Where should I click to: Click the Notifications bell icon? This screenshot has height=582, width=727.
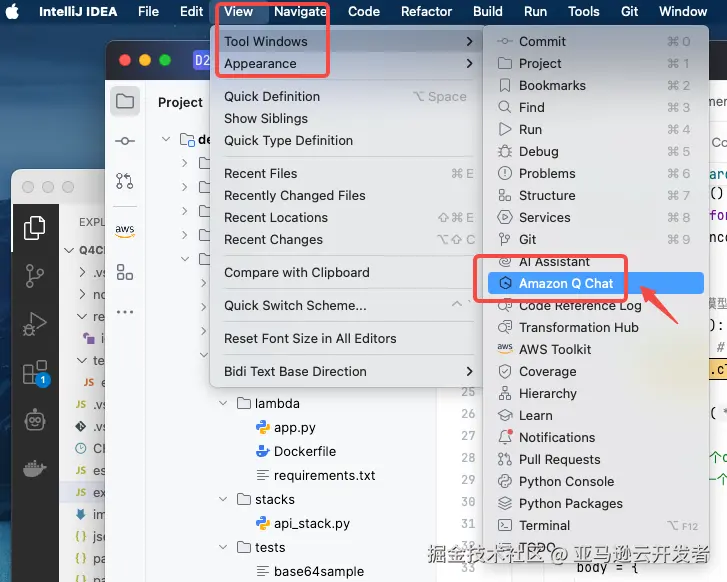[504, 437]
